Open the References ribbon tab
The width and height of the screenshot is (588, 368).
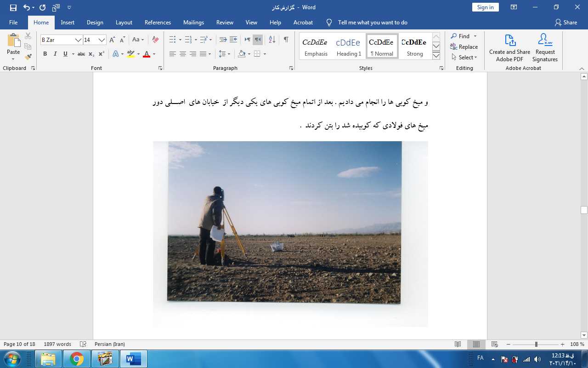158,23
